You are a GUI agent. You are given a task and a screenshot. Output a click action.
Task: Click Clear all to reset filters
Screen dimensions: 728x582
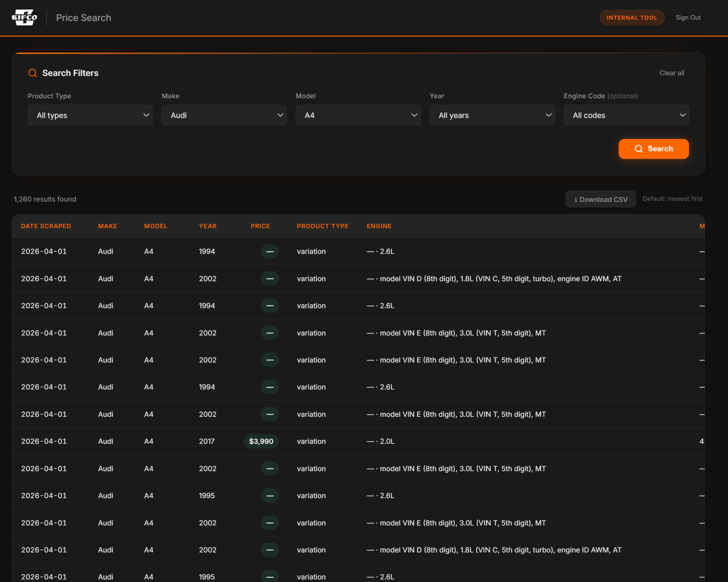point(671,73)
